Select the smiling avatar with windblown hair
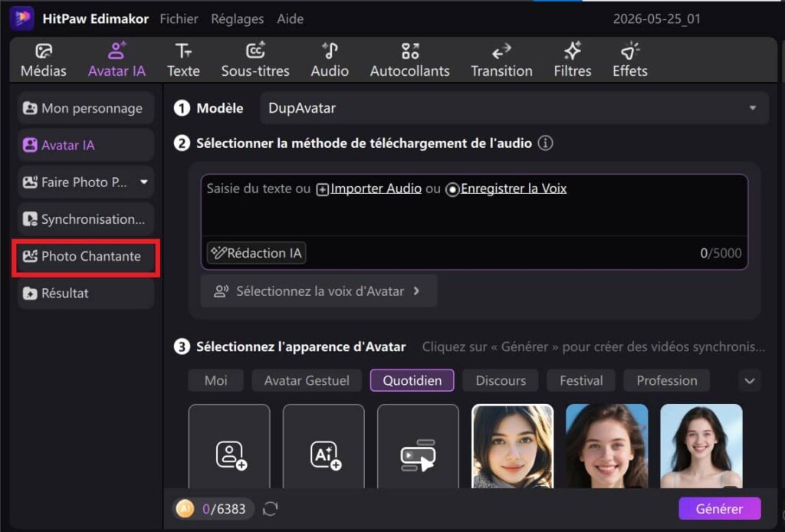Viewport: 785px width, 532px height. tap(607, 446)
